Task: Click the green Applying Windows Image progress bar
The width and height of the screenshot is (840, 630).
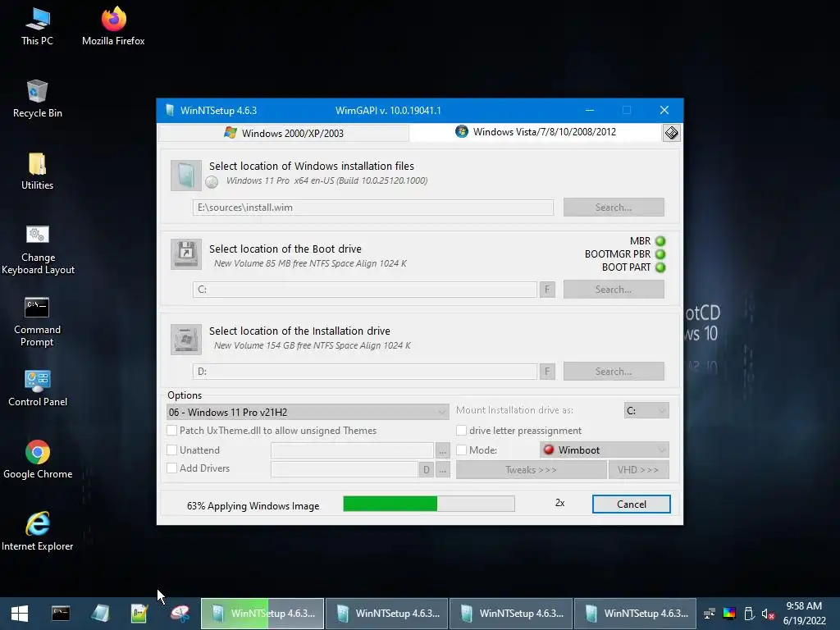Action: click(x=429, y=504)
